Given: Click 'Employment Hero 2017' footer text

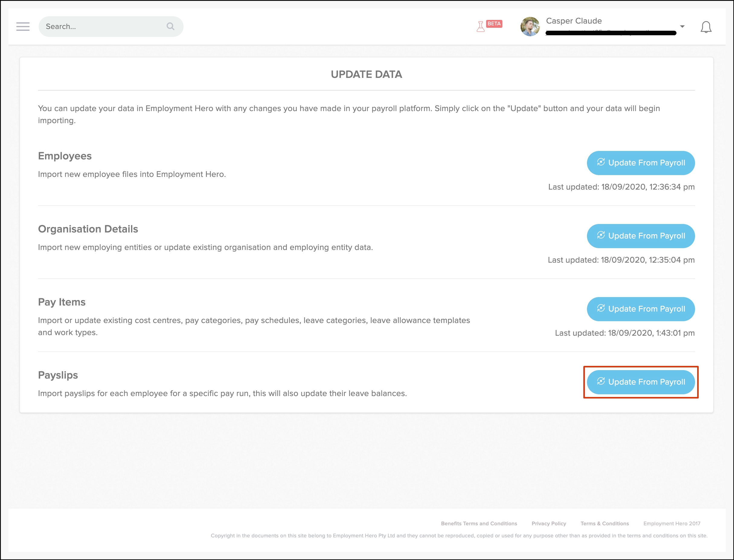Looking at the screenshot, I should click(672, 523).
